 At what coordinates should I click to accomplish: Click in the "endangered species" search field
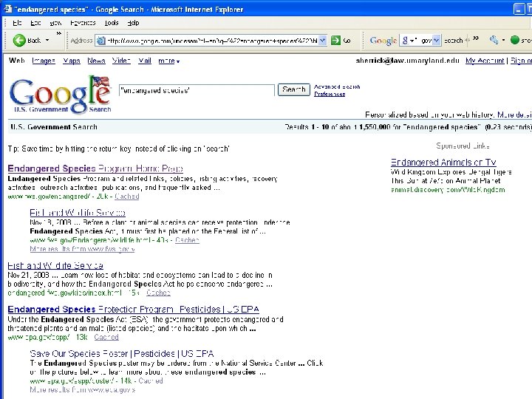click(197, 90)
